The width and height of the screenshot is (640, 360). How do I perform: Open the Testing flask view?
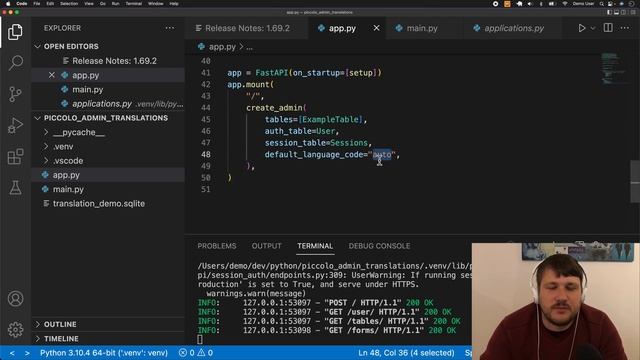pyautogui.click(x=15, y=188)
